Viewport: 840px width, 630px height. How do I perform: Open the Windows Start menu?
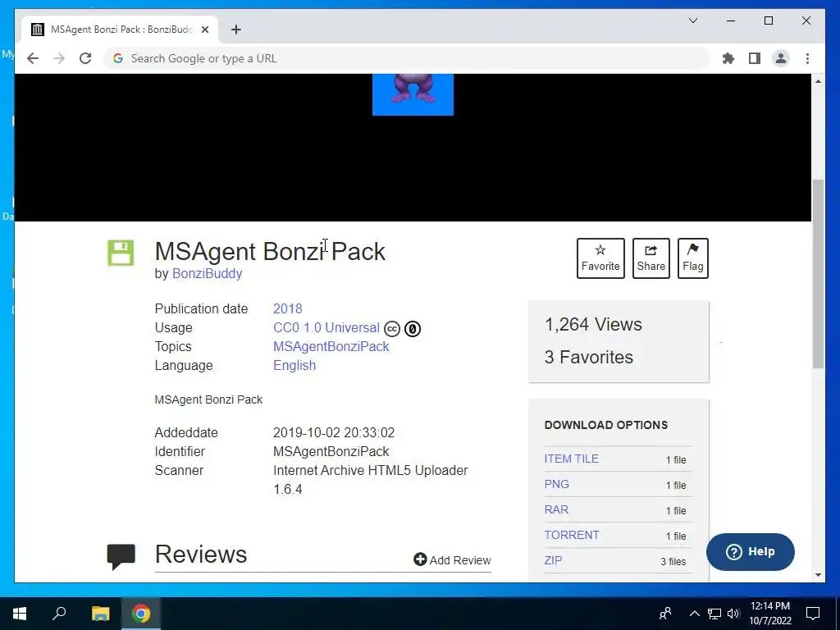[x=20, y=614]
